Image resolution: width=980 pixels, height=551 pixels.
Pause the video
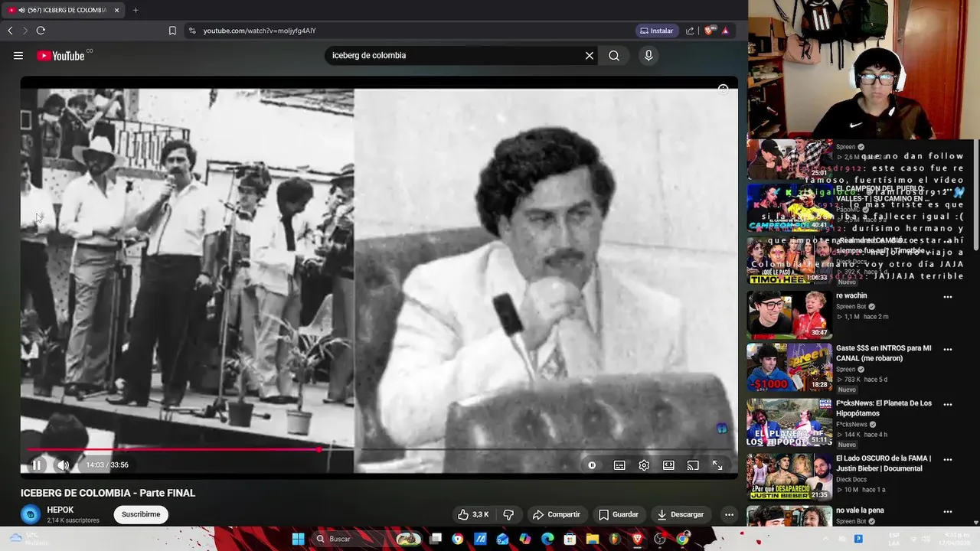tap(37, 465)
